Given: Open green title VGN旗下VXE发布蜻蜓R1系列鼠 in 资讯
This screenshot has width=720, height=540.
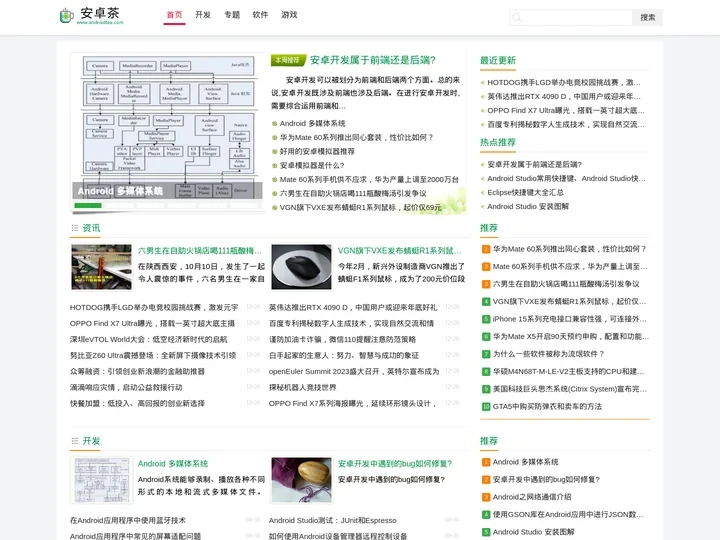Looking at the screenshot, I should 399,251.
